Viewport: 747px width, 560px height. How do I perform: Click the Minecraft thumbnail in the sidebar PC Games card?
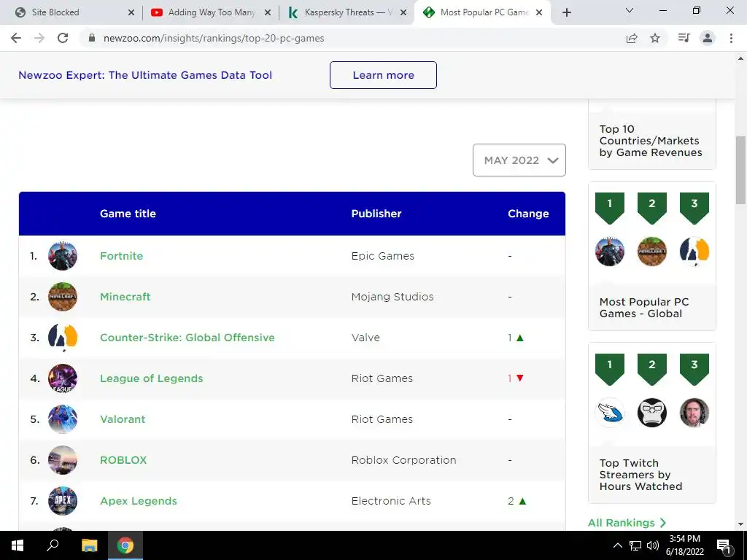[x=651, y=252]
